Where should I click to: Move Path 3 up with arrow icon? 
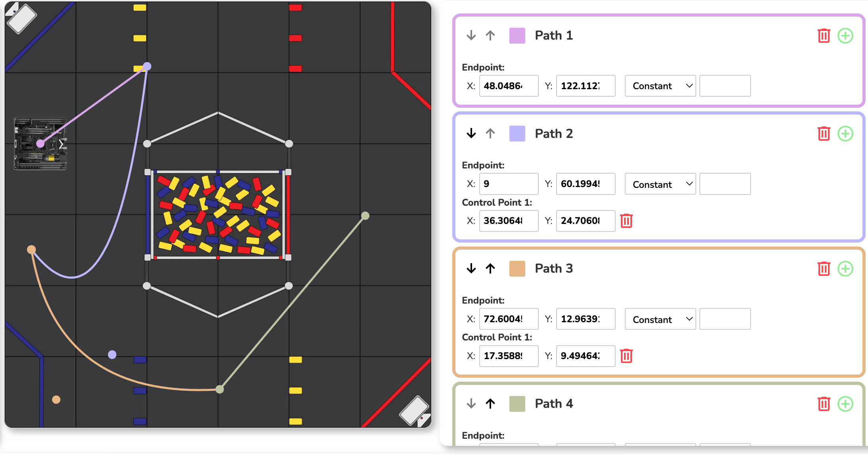click(x=490, y=269)
